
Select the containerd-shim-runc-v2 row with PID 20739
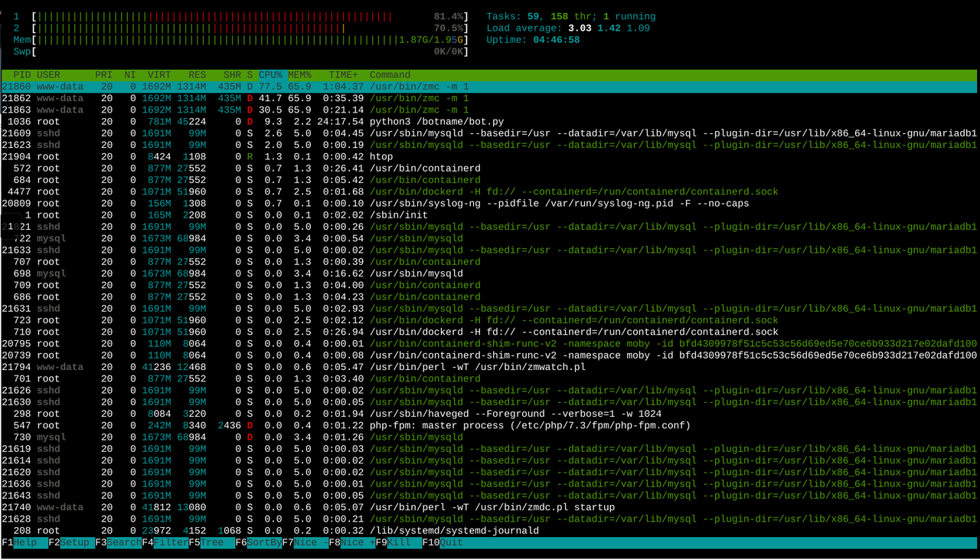(x=490, y=355)
